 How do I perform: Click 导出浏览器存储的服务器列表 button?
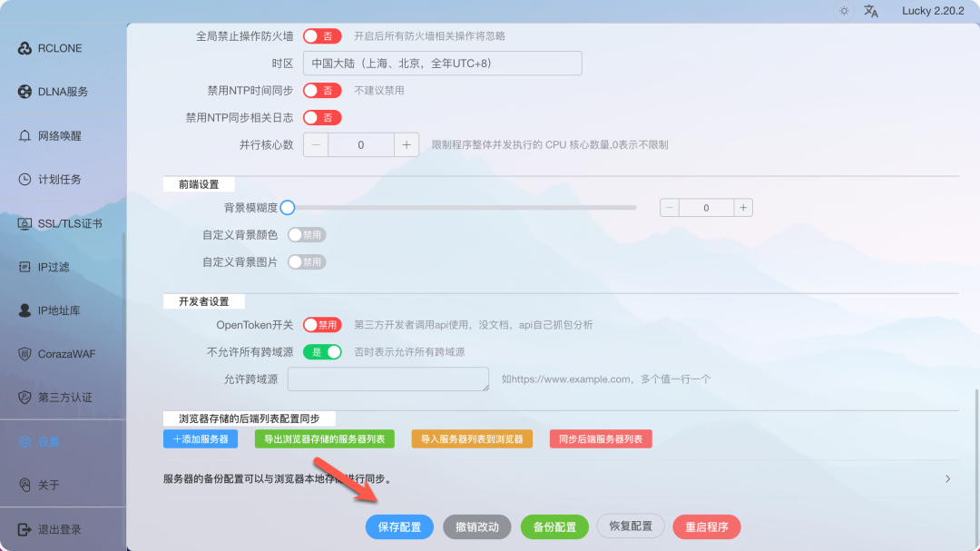coord(324,439)
